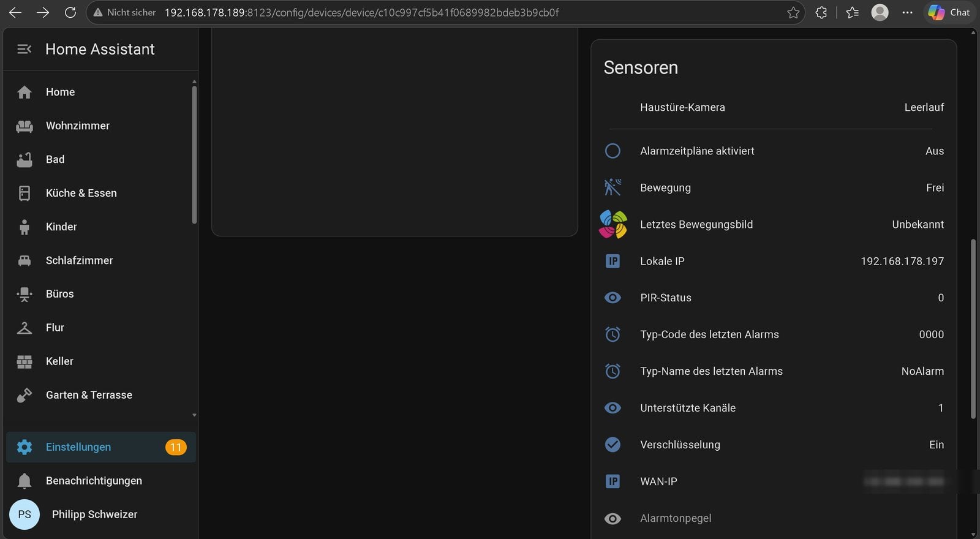This screenshot has height=539, width=980.
Task: Click the Typ-Code des letzten Alarms clock icon
Action: tap(612, 334)
